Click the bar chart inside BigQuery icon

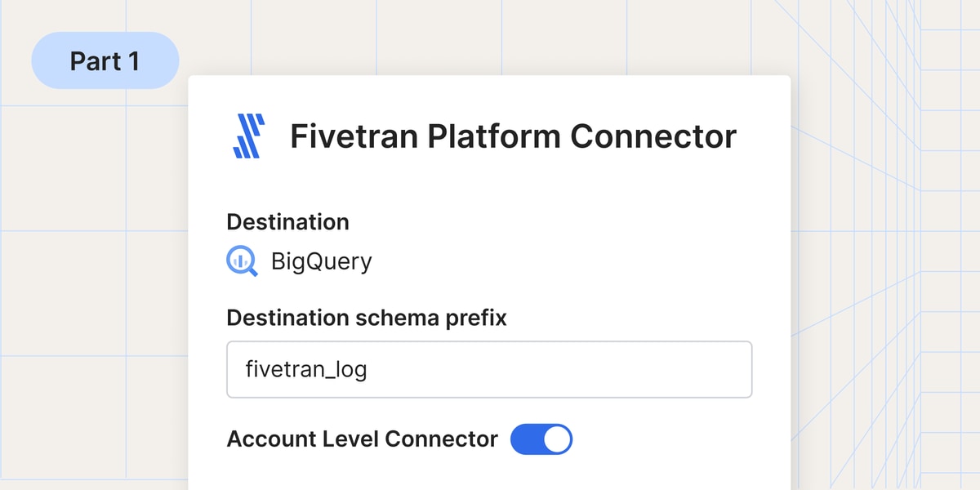240,260
